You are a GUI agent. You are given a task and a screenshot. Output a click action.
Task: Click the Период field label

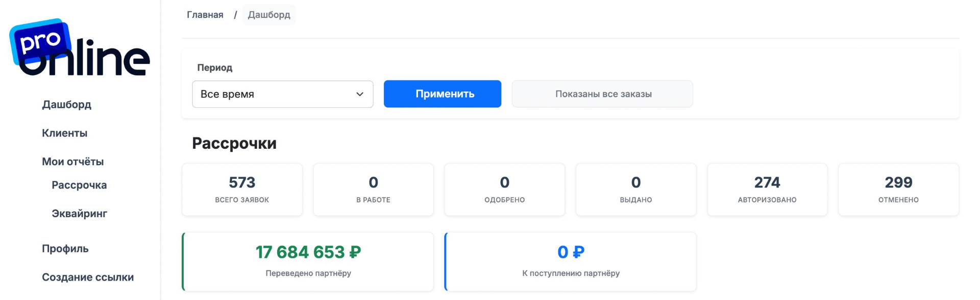pyautogui.click(x=215, y=67)
